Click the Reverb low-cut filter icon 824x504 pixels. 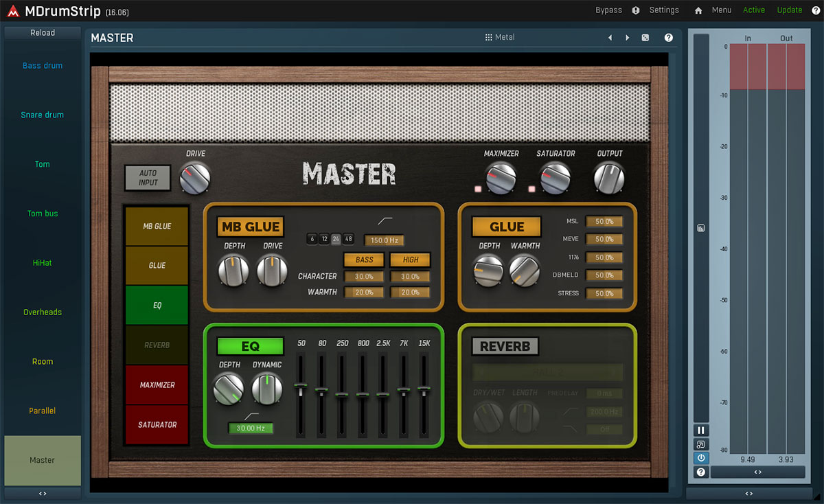click(571, 411)
